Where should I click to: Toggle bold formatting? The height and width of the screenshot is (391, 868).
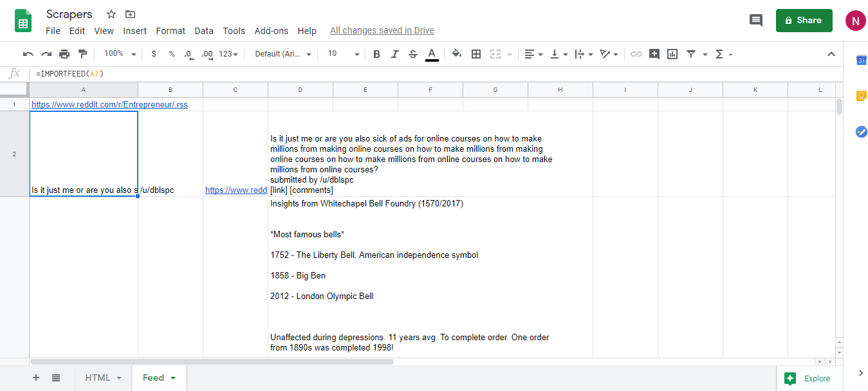click(x=377, y=54)
